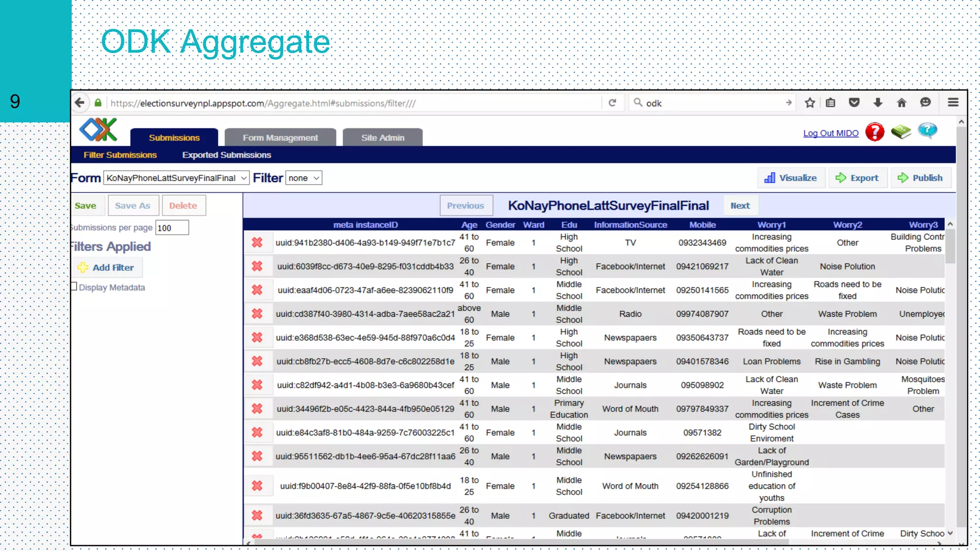Screen dimensions: 980x551
Task: Delete submission uuid:cb8fb27b with red X
Action: (257, 361)
